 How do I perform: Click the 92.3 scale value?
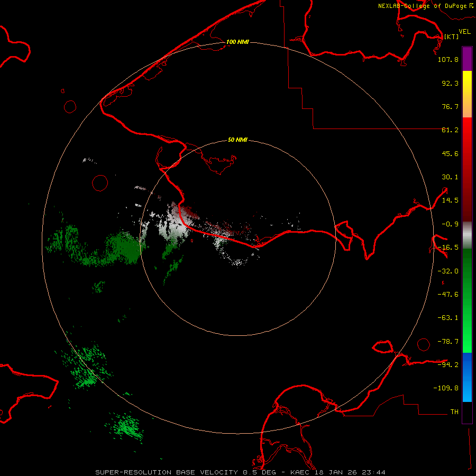pos(450,83)
